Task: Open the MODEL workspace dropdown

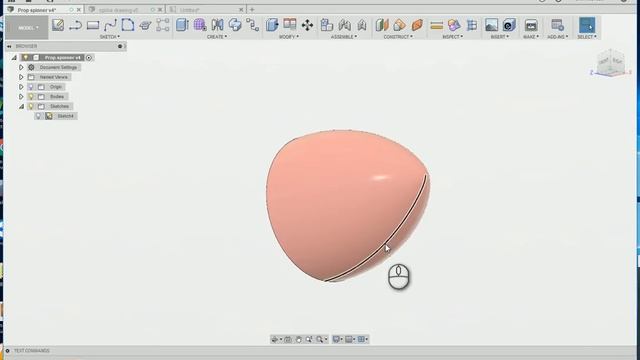Action: click(27, 28)
